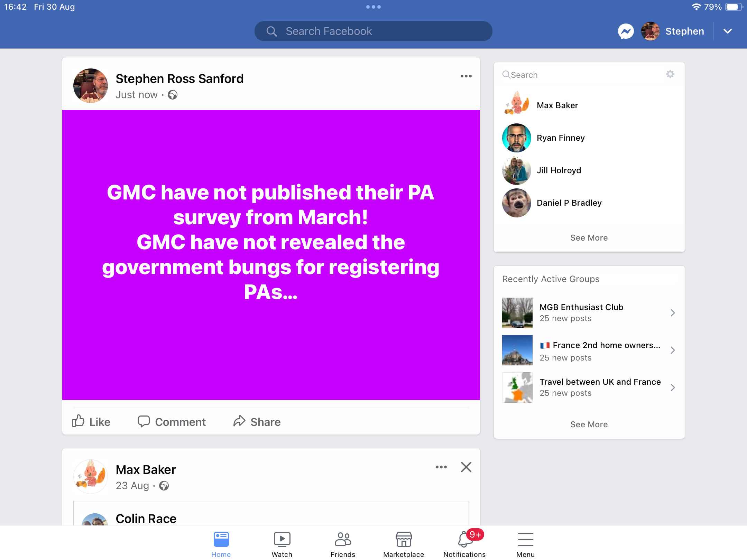Open the Messenger icon in the header

(626, 31)
